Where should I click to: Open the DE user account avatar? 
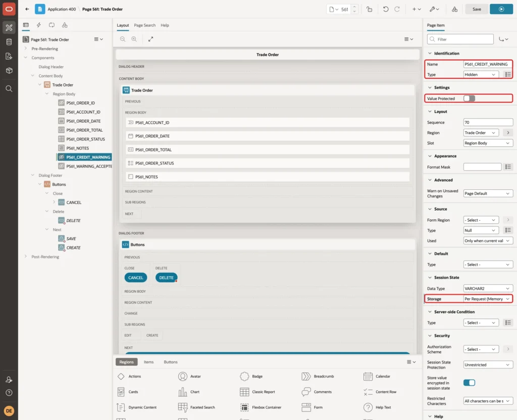point(9,411)
